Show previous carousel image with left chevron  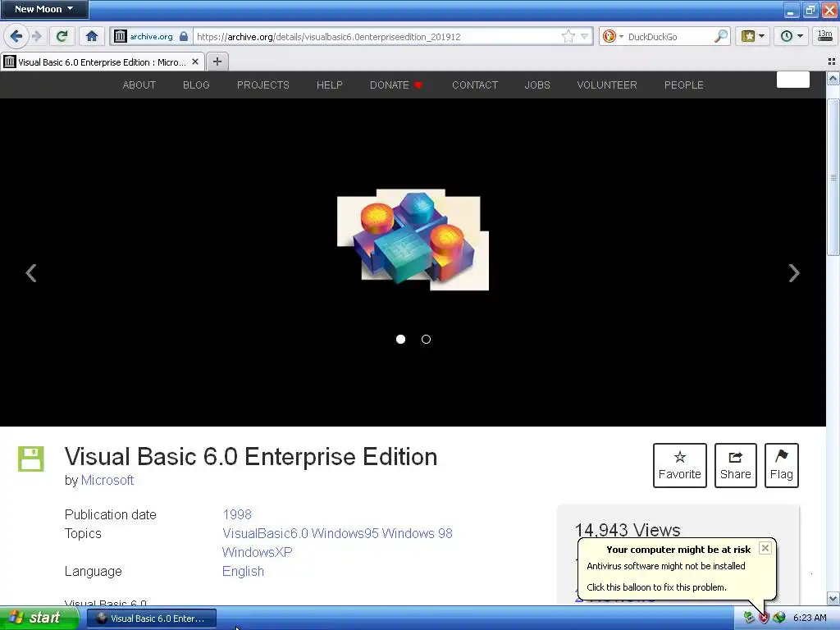31,272
